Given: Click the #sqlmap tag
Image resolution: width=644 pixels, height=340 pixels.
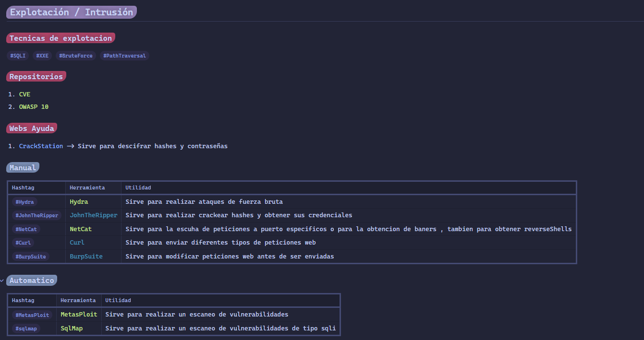Looking at the screenshot, I should point(26,328).
